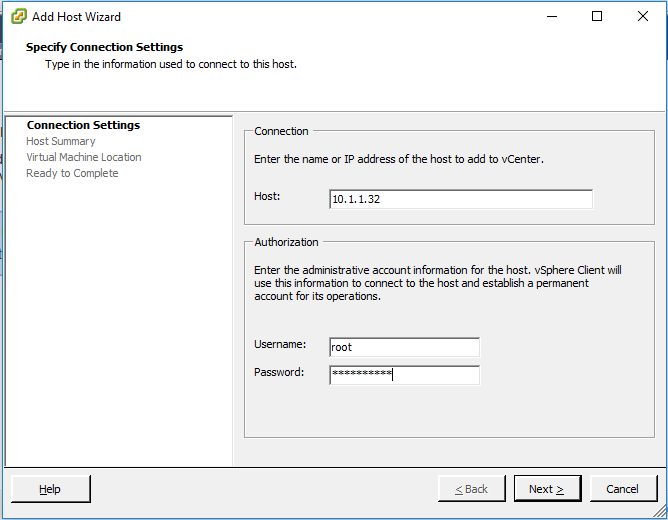Click inside the Password field
The height and width of the screenshot is (520, 668).
click(x=404, y=375)
